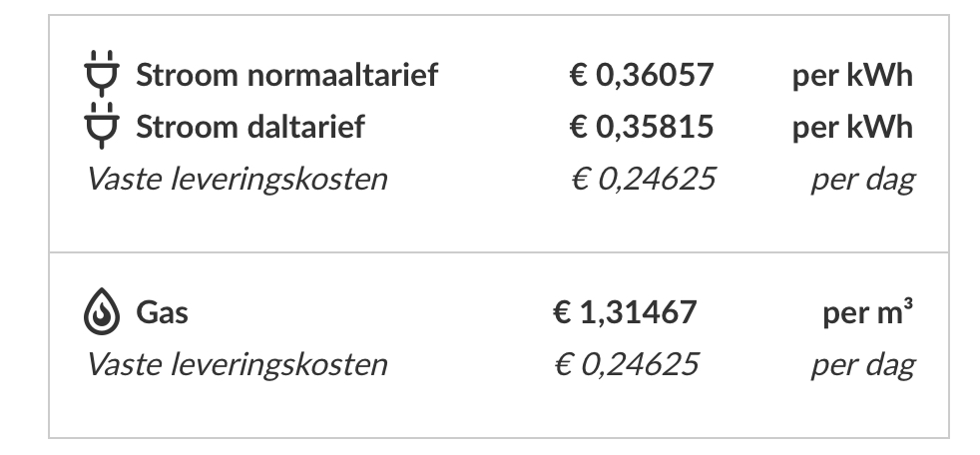
Task: Select the Stroom normaaltarief label
Action: click(286, 75)
